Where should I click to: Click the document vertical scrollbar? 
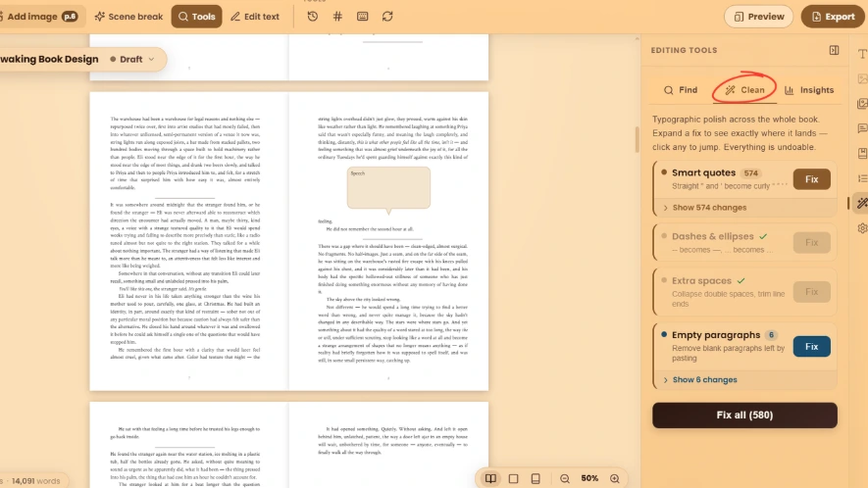[637, 139]
